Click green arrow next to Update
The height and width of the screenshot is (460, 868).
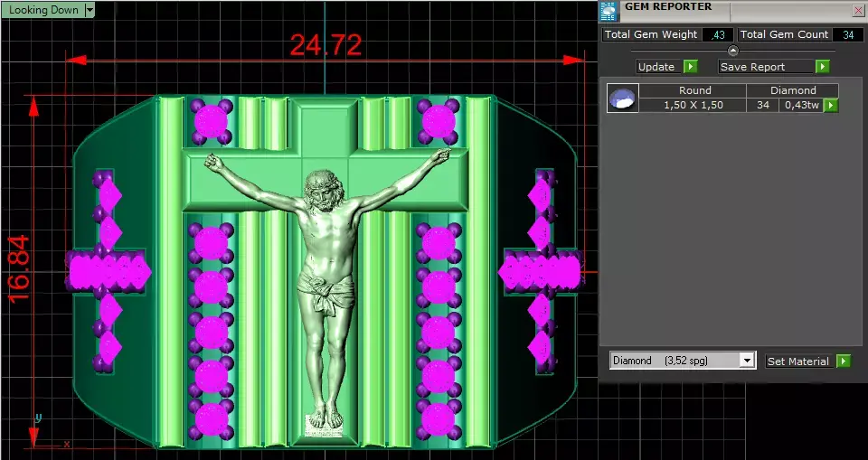[690, 67]
